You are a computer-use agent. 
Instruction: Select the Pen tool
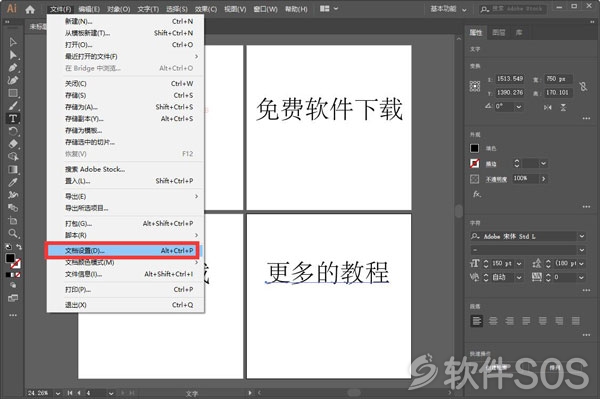point(13,68)
